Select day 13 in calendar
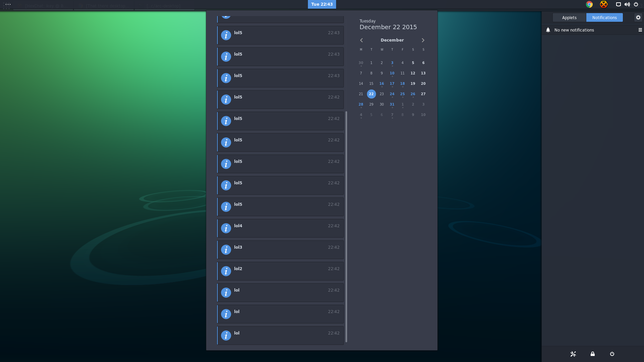The width and height of the screenshot is (644, 362). click(x=423, y=73)
